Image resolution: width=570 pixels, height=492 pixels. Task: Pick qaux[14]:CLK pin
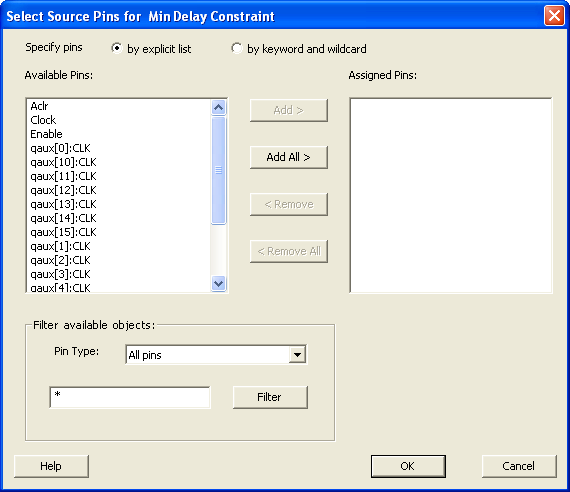point(119,218)
